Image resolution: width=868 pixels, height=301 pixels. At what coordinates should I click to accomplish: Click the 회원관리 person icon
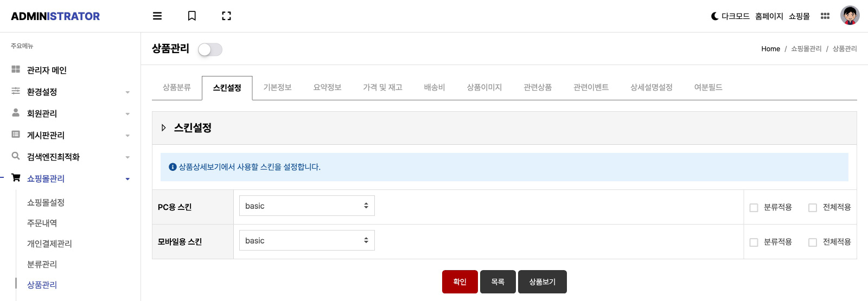pos(16,113)
